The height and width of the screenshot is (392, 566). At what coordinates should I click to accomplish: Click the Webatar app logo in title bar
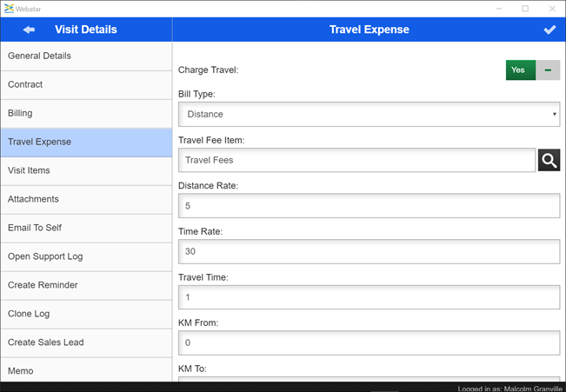9,8
